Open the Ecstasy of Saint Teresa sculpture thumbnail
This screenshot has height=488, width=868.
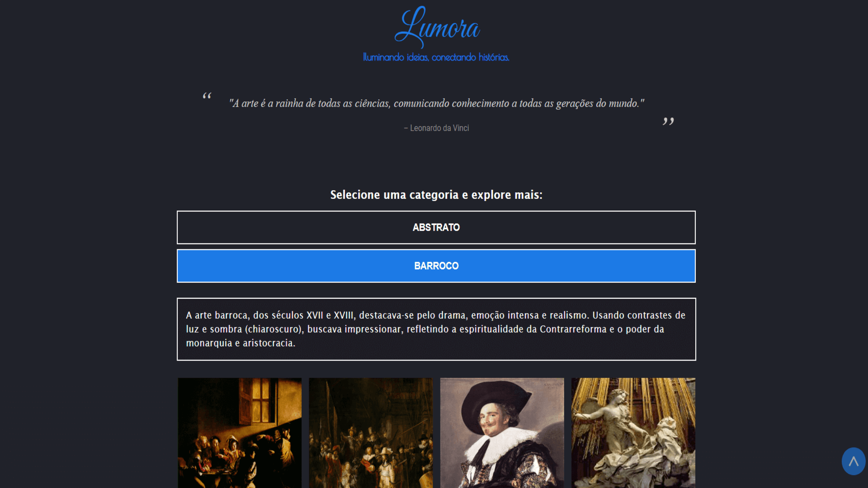point(633,433)
